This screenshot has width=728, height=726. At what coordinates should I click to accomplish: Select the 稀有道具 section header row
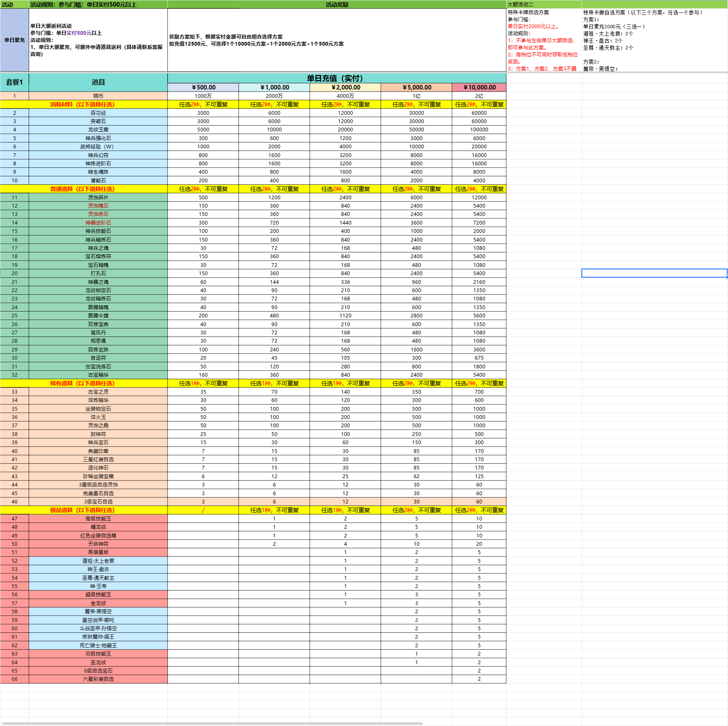pyautogui.click(x=83, y=383)
